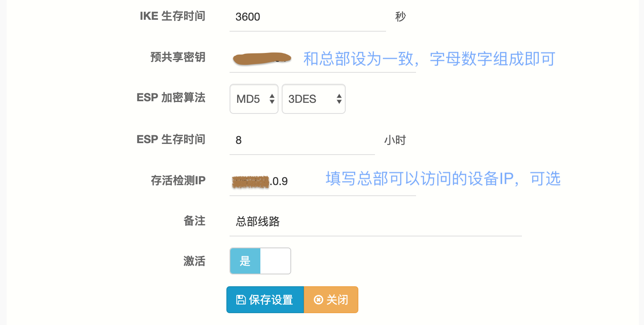644x325 pixels.
Task: Click the 小时 unit text
Action: click(395, 140)
